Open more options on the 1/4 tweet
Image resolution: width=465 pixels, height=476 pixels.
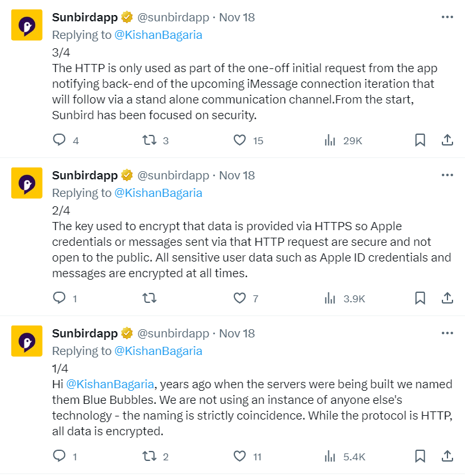click(447, 333)
